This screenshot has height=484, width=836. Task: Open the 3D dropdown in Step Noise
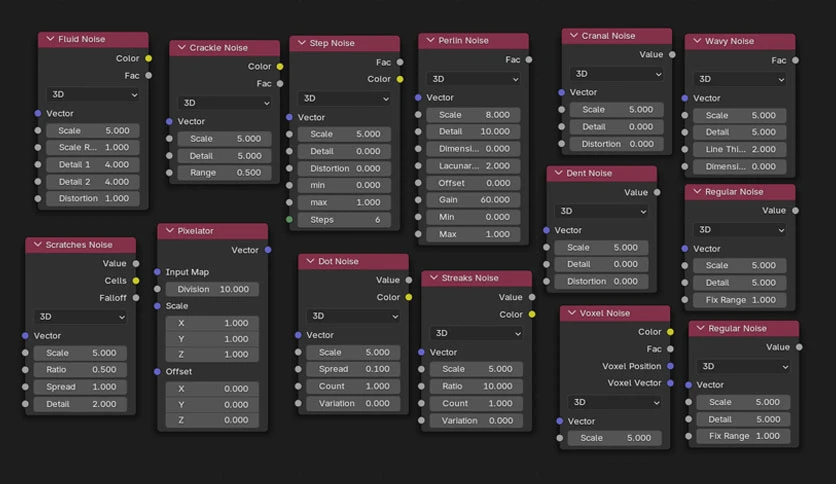344,99
